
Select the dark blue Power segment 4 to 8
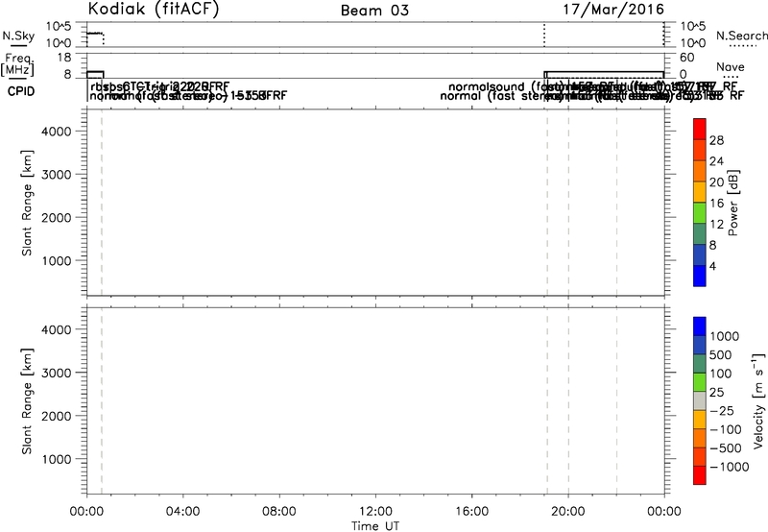coord(700,254)
